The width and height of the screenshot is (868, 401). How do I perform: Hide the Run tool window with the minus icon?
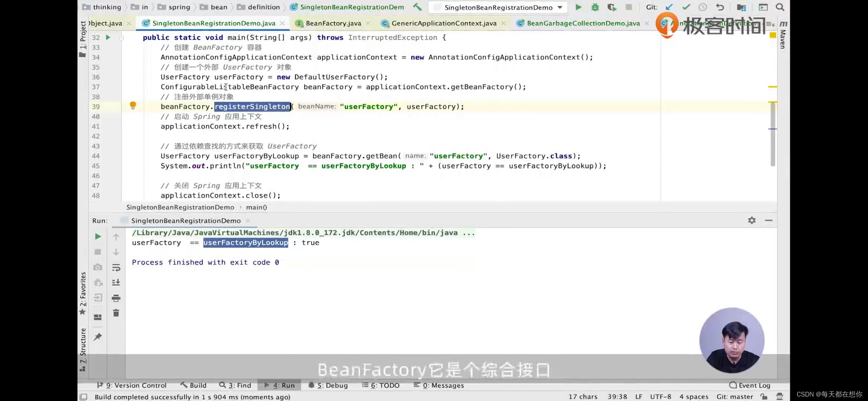click(769, 220)
